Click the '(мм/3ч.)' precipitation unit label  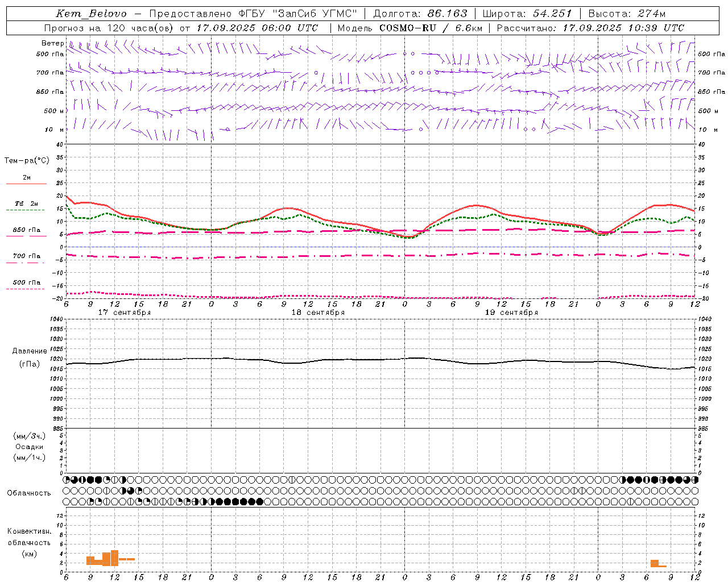click(x=30, y=436)
